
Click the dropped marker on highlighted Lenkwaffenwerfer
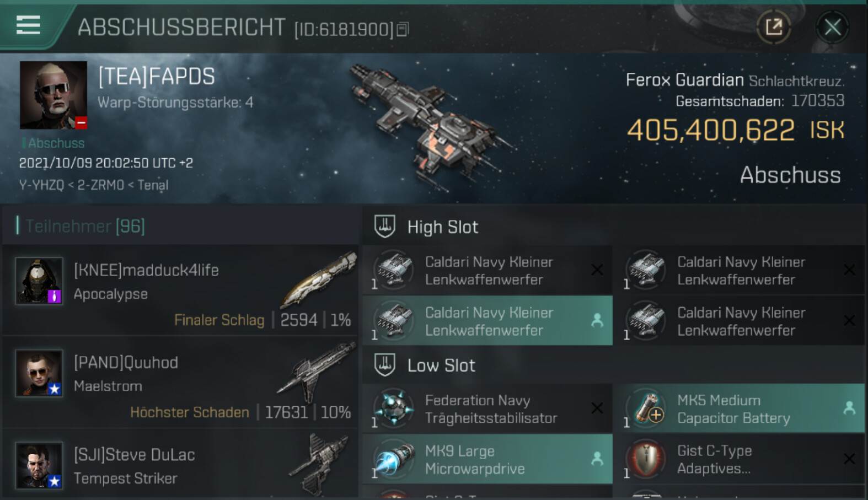point(597,320)
